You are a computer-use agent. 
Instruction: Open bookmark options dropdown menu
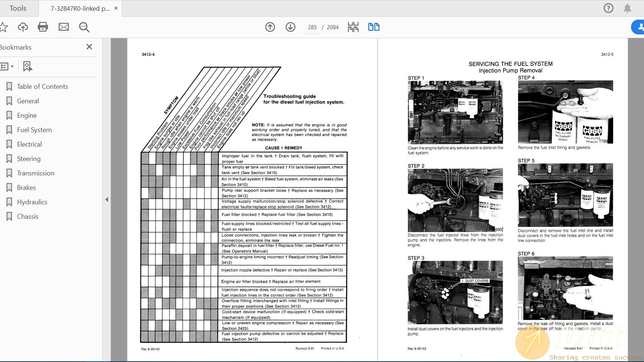(x=7, y=67)
